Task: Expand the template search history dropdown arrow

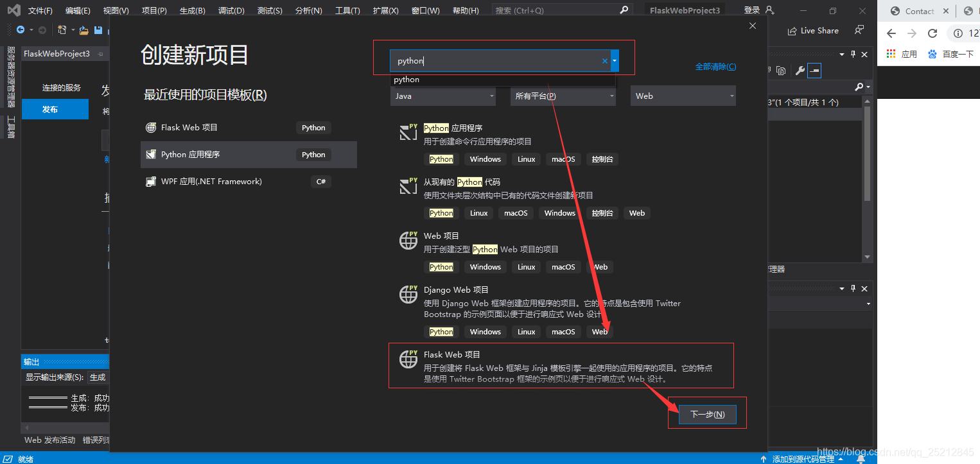Action: click(x=615, y=61)
